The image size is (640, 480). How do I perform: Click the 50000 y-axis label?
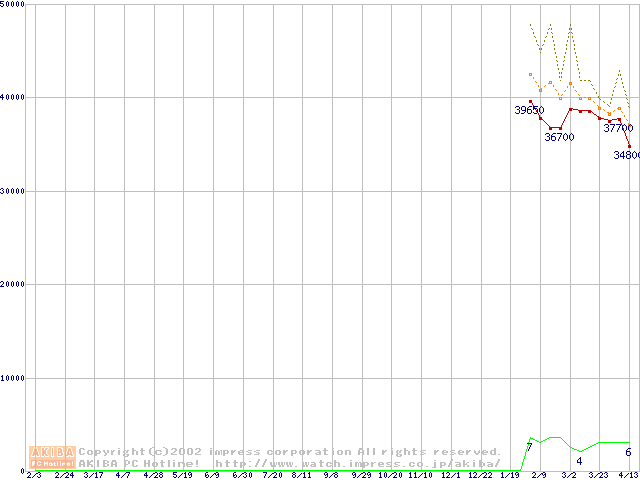[x=13, y=5]
